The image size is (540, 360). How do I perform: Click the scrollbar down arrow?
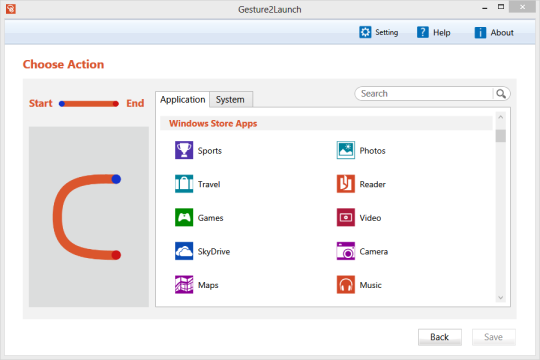tap(501, 298)
